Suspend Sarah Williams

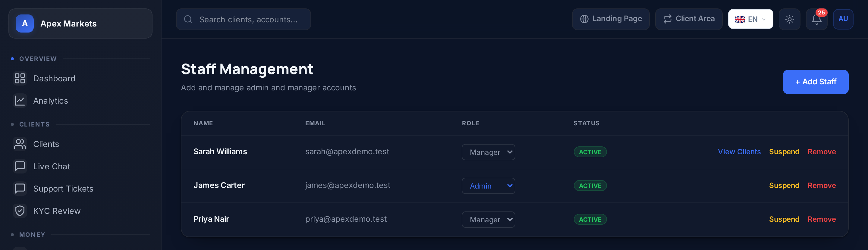784,152
